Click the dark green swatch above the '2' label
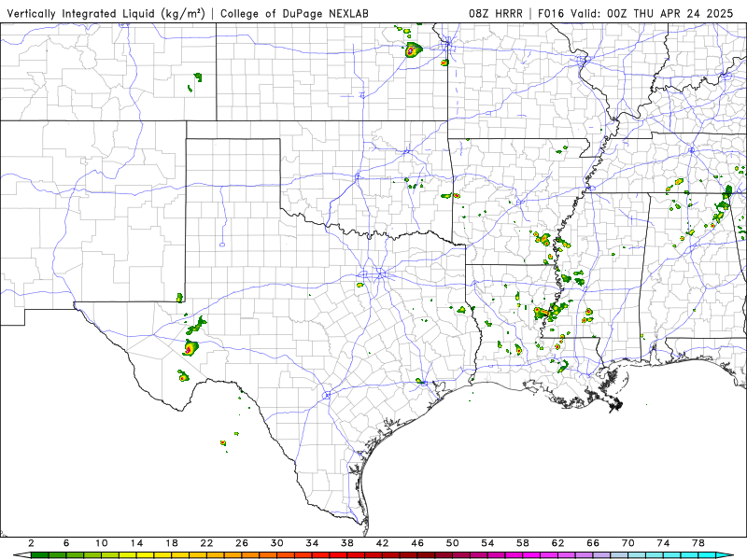This screenshot has height=560, width=747. [x=39, y=555]
